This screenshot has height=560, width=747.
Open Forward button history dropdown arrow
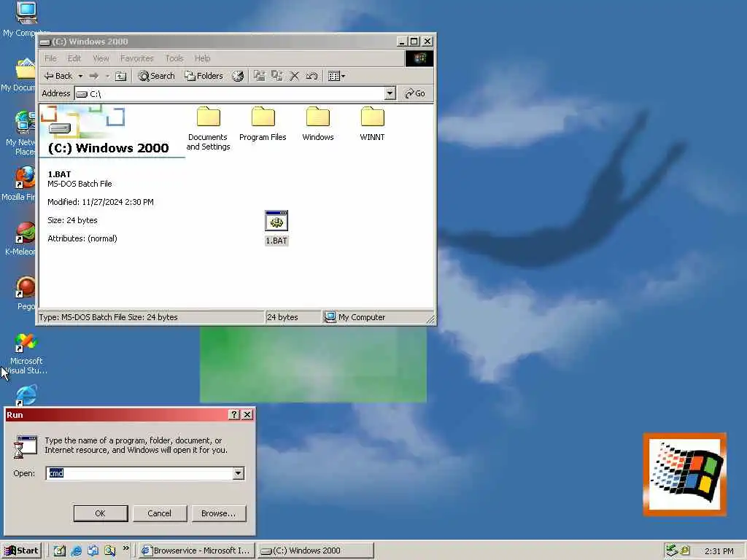[x=107, y=76]
